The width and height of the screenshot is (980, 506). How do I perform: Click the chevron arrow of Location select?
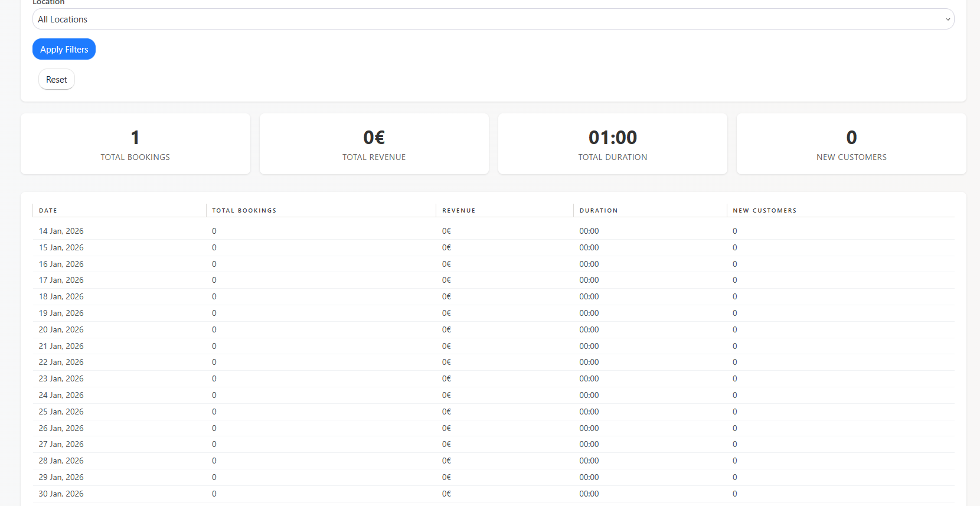[x=948, y=19]
